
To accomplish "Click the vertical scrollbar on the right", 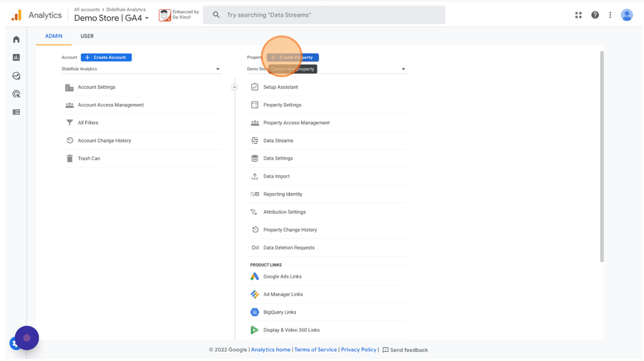I will coord(602,156).
